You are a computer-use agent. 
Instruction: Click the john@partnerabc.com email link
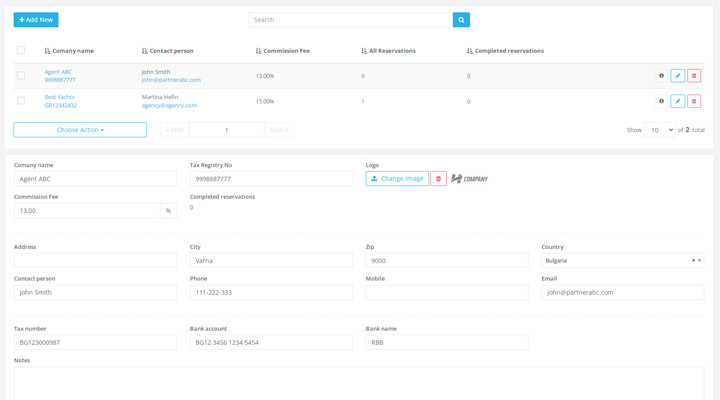coord(171,80)
